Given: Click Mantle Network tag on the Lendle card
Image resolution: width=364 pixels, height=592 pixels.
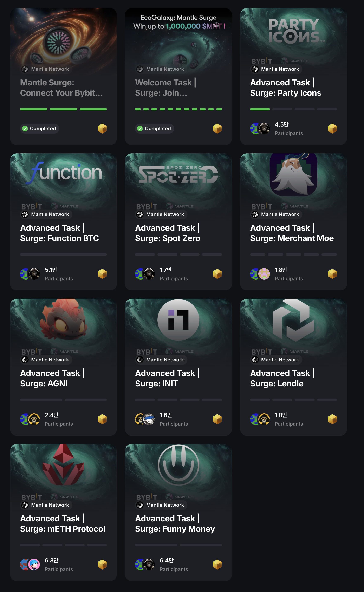Looking at the screenshot, I should (276, 360).
